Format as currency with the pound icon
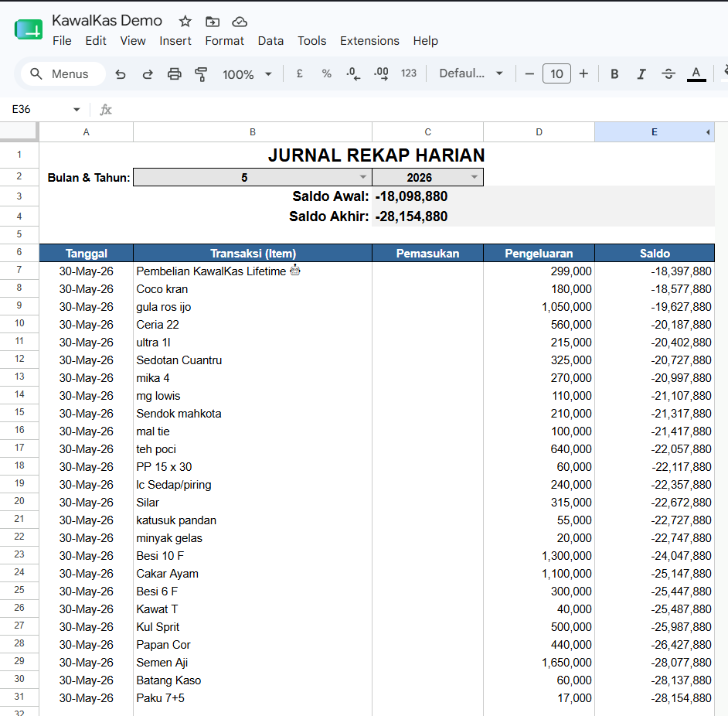 (299, 73)
